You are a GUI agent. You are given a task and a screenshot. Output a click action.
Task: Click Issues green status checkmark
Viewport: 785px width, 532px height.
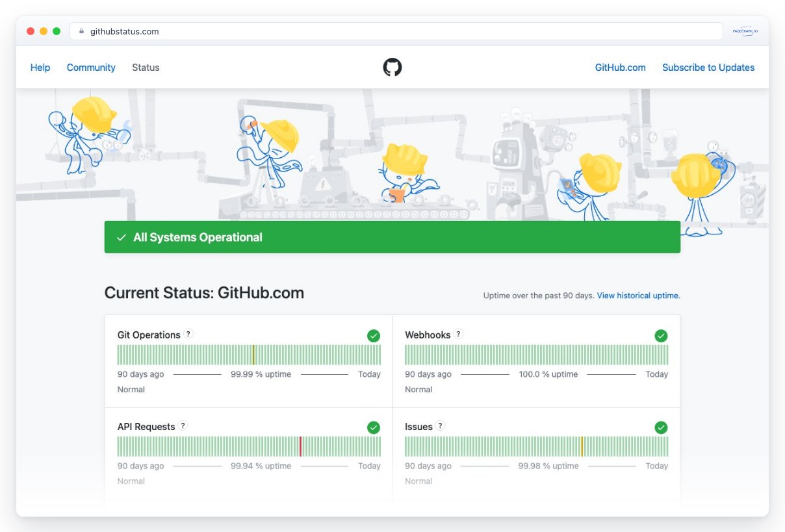661,427
